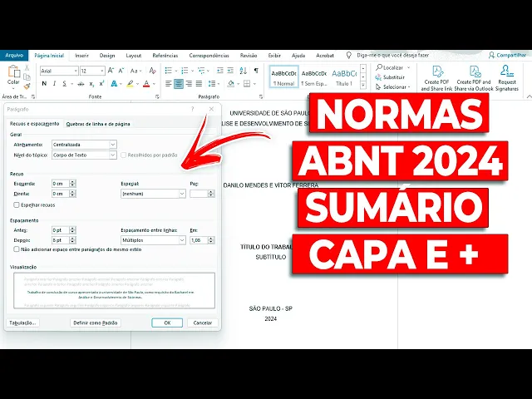
Task: Apply subscript formatting
Action: click(91, 84)
